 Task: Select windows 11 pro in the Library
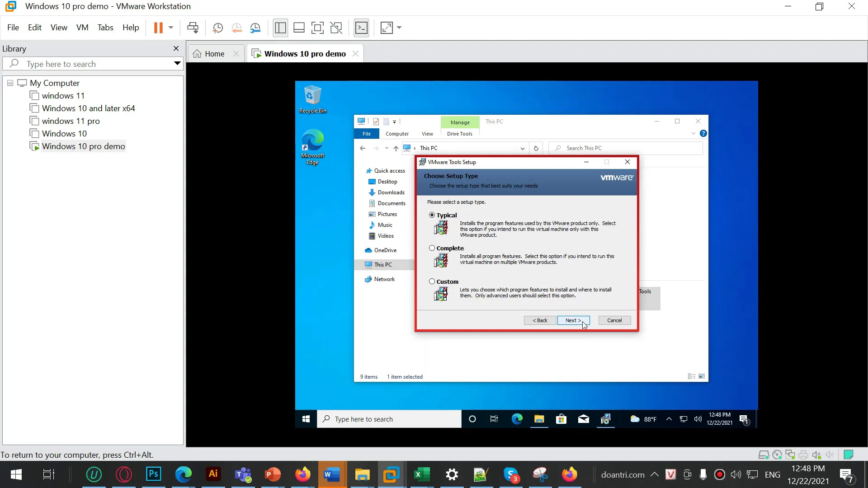tap(71, 121)
